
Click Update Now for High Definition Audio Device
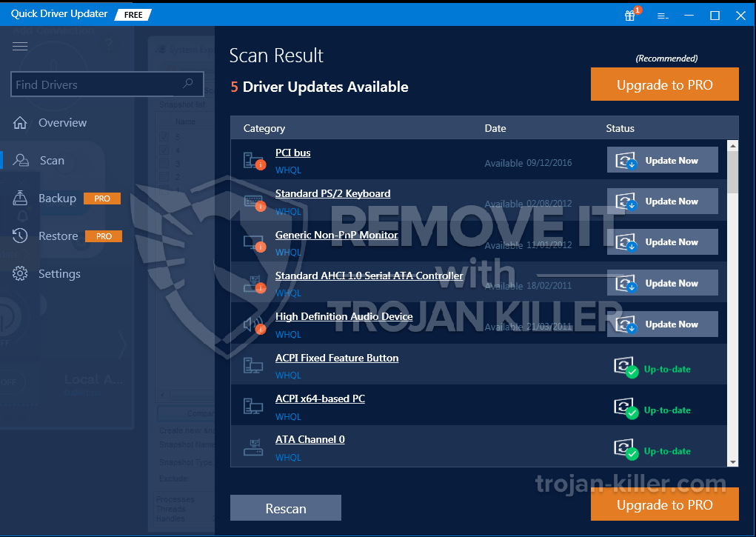pos(663,324)
